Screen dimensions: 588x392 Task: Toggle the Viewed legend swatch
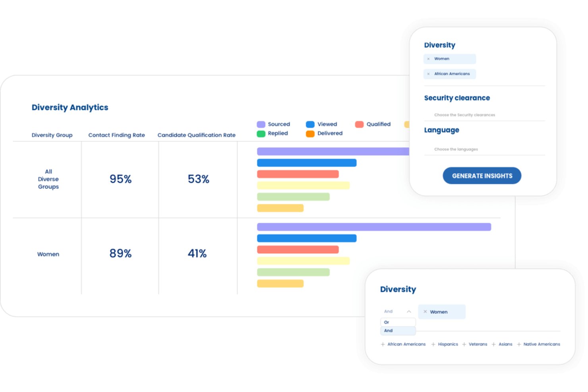(310, 124)
